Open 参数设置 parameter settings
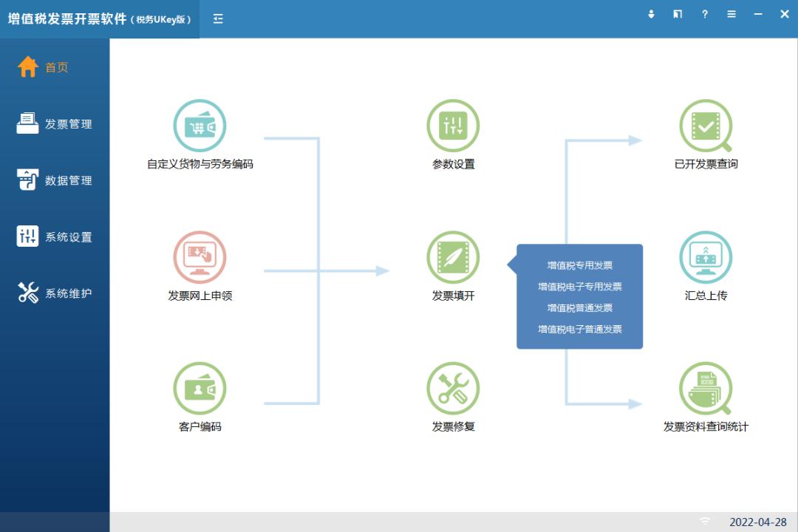The height and width of the screenshot is (532, 798). click(x=453, y=127)
